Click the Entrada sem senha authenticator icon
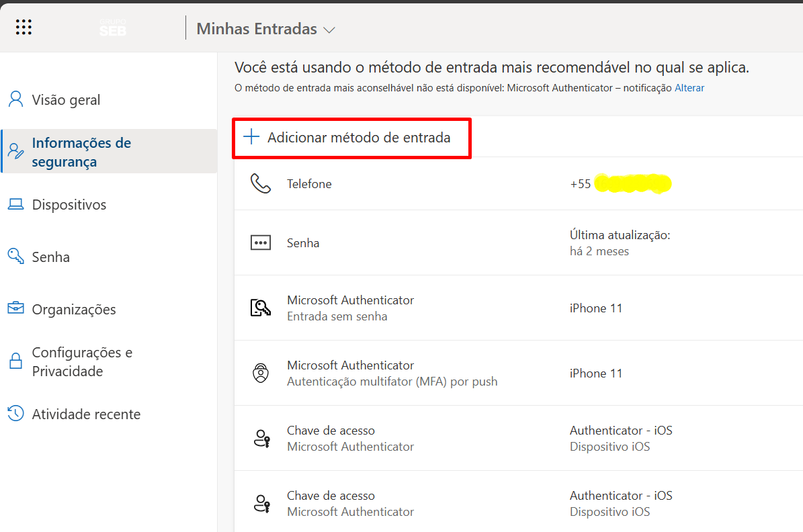Viewport: 803px width, 532px height. pyautogui.click(x=261, y=308)
